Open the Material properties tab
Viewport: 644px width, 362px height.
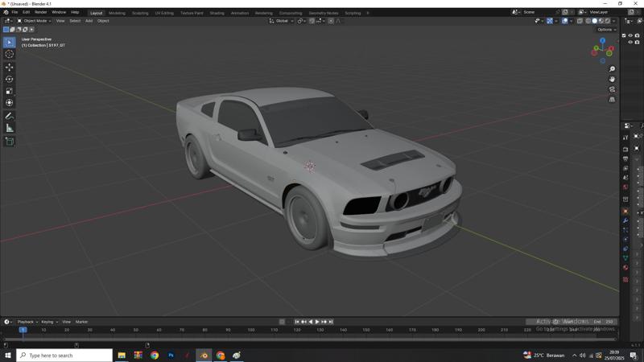coord(625,268)
